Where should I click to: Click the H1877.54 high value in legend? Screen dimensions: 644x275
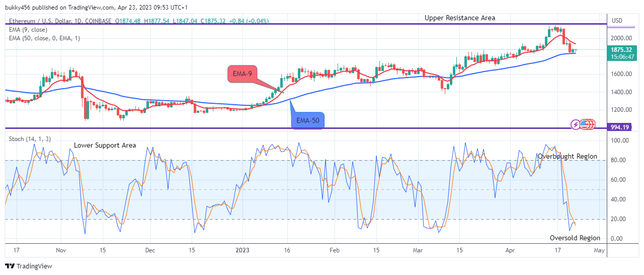pos(157,21)
